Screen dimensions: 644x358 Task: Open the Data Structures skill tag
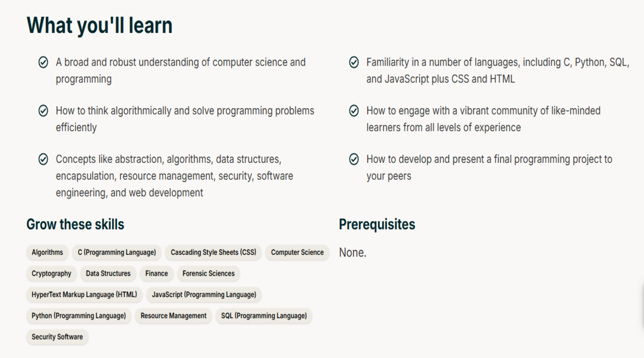point(108,273)
